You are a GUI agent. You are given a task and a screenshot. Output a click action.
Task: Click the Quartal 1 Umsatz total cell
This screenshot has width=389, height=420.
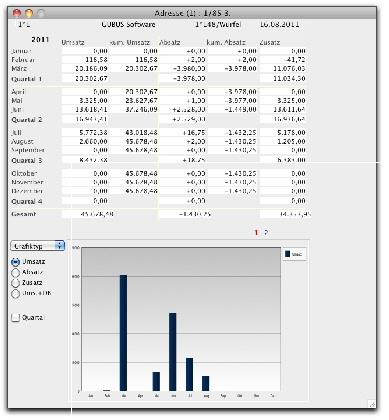point(85,79)
